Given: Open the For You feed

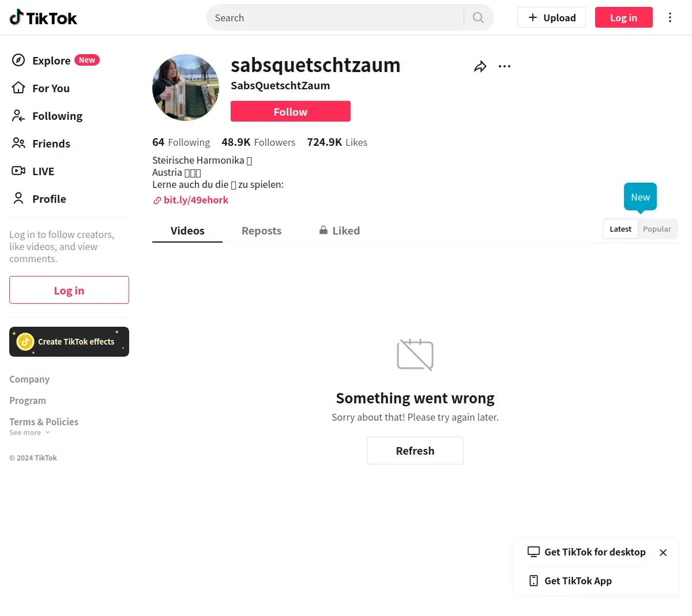Looking at the screenshot, I should tap(51, 88).
